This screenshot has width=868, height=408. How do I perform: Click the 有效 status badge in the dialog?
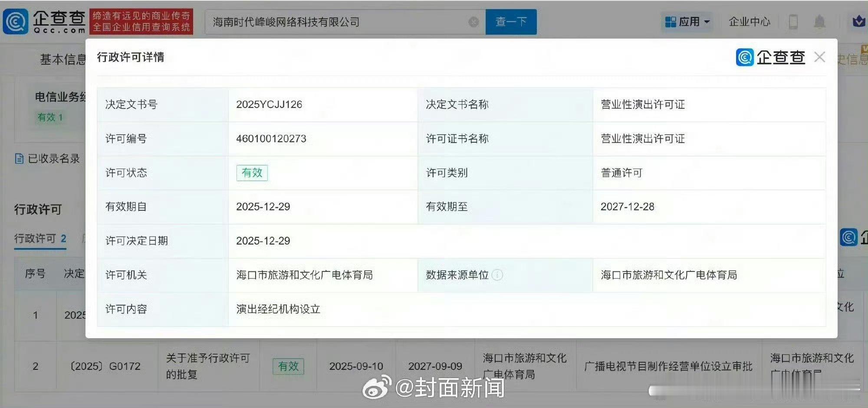click(252, 173)
